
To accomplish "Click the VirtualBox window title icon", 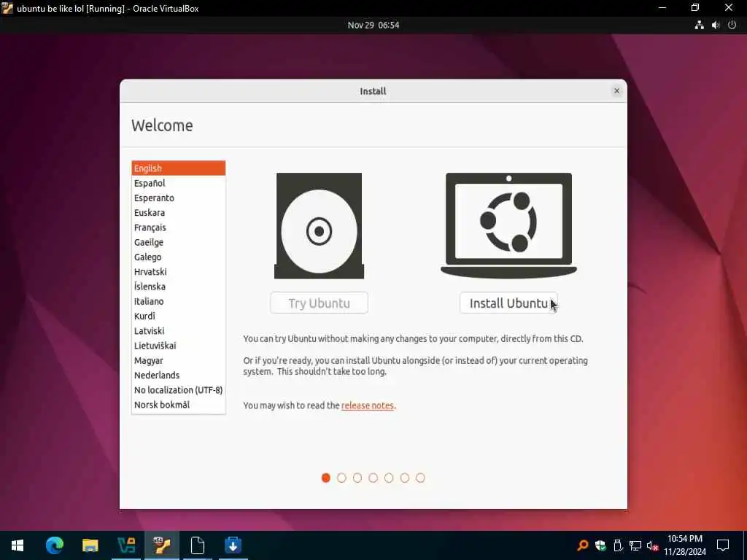I will point(7,8).
